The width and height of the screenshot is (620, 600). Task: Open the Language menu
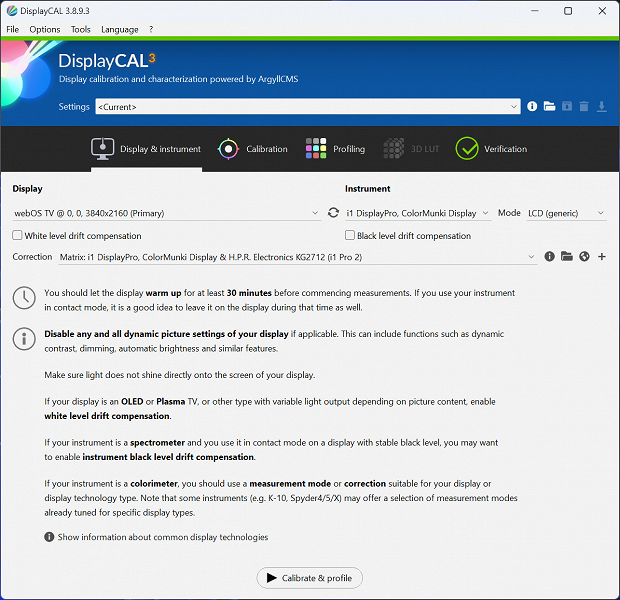tap(119, 29)
